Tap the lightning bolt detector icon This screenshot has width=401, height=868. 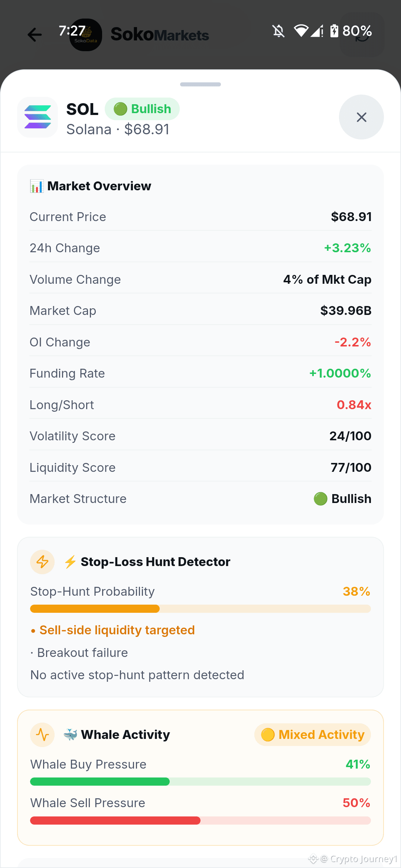[42, 562]
